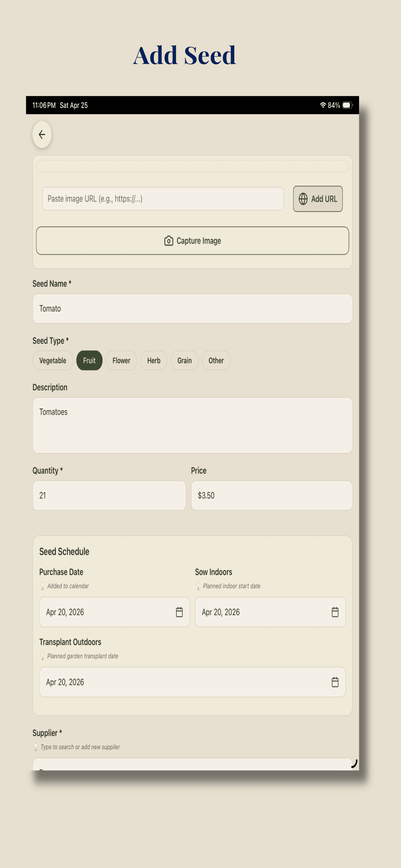The width and height of the screenshot is (401, 868).
Task: Click the Price field showing $3.50
Action: click(x=271, y=495)
